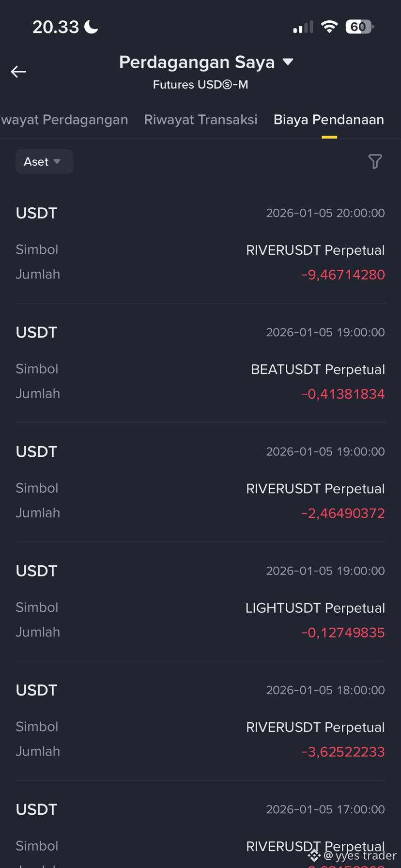Tap the status bar clock 20.33
This screenshot has height=868, width=401.
(x=56, y=27)
